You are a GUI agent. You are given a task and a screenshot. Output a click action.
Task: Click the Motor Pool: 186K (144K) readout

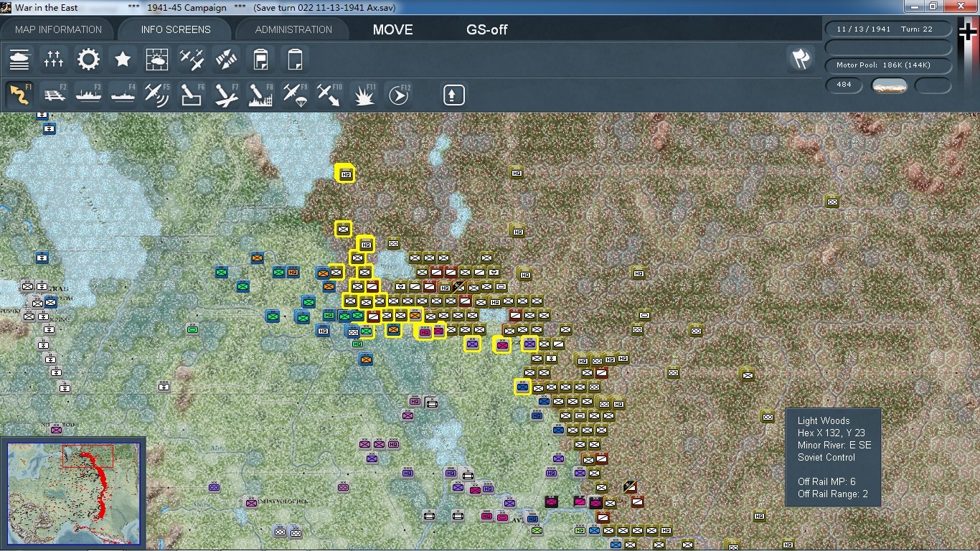tap(889, 65)
